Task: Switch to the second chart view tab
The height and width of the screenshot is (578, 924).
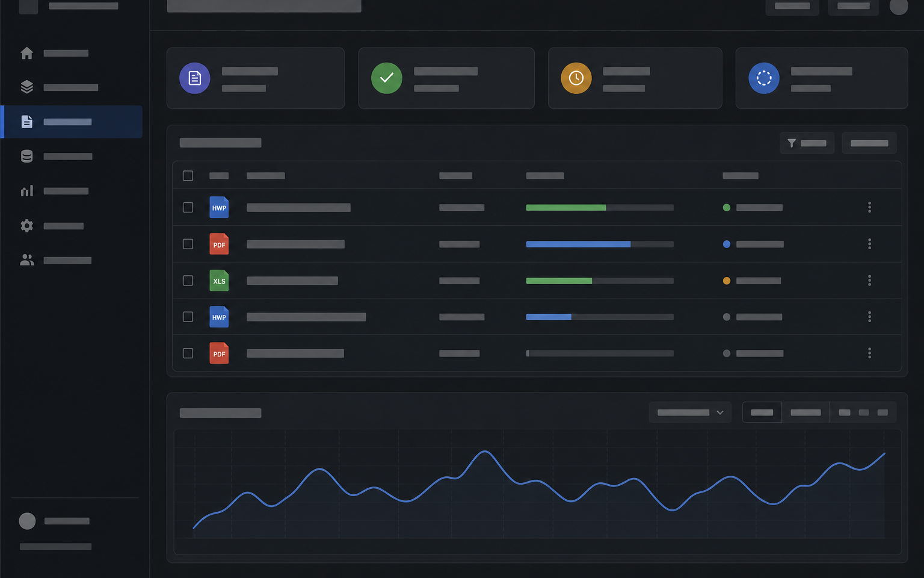Action: point(805,412)
